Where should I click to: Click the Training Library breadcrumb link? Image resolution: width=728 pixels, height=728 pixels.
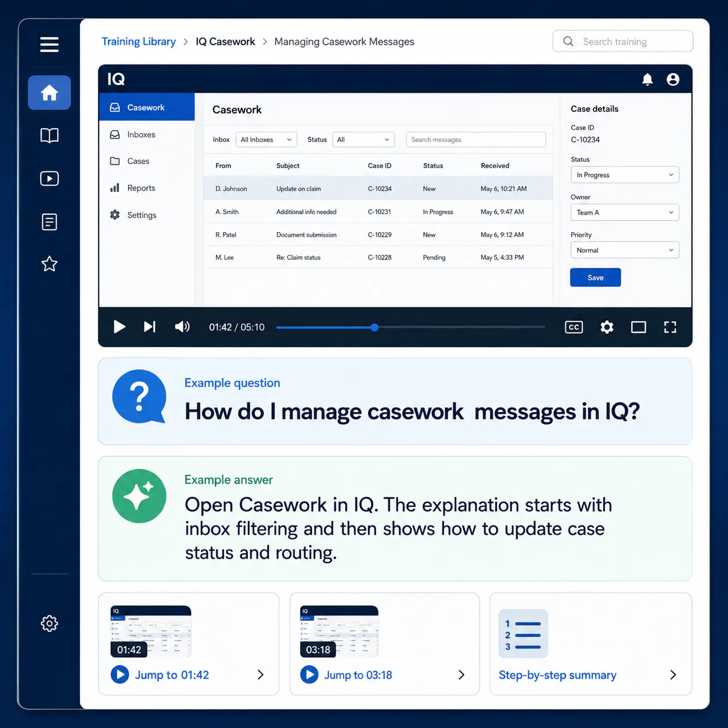pos(139,42)
